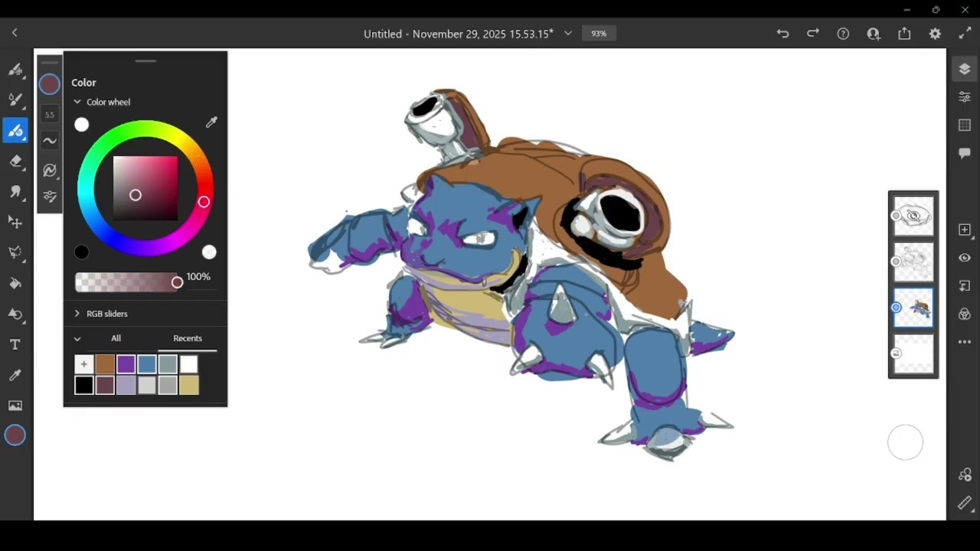Screen dimensions: 980x551
Task: Pick a color with color panel eyedropper
Action: (211, 122)
